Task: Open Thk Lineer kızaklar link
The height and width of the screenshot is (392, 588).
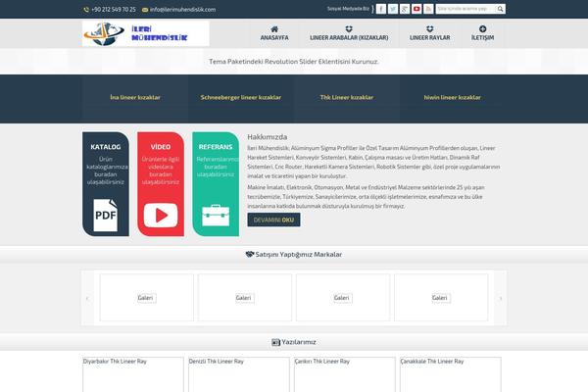Action: coord(347,97)
